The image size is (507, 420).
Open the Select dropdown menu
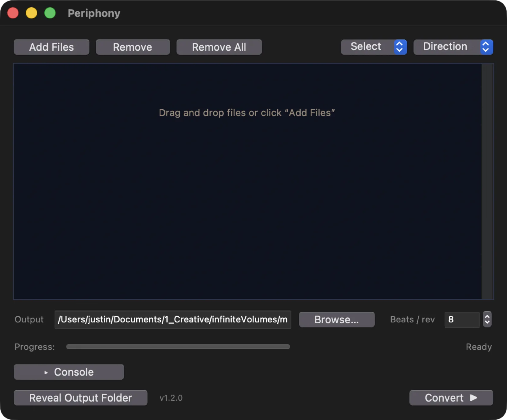point(374,47)
